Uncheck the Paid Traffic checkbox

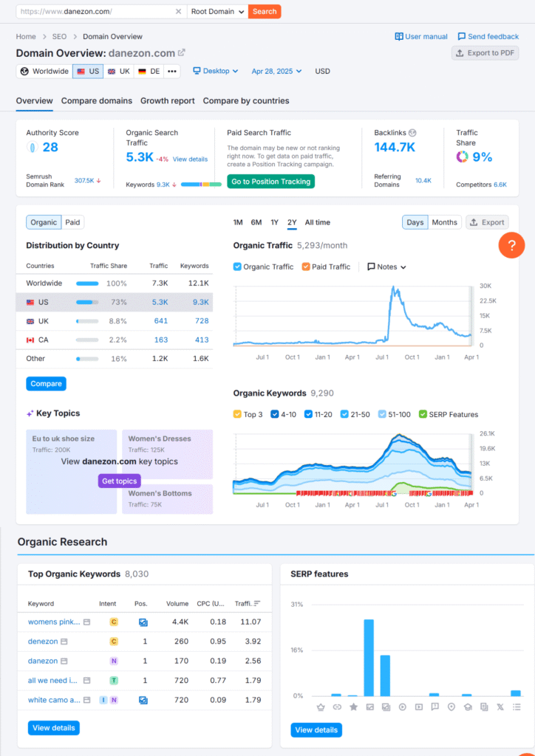pyautogui.click(x=306, y=267)
